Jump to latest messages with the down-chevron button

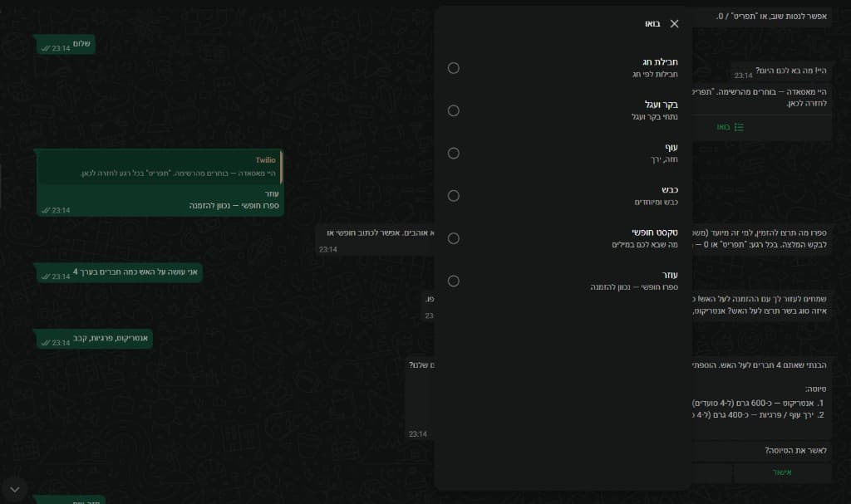coord(15,489)
